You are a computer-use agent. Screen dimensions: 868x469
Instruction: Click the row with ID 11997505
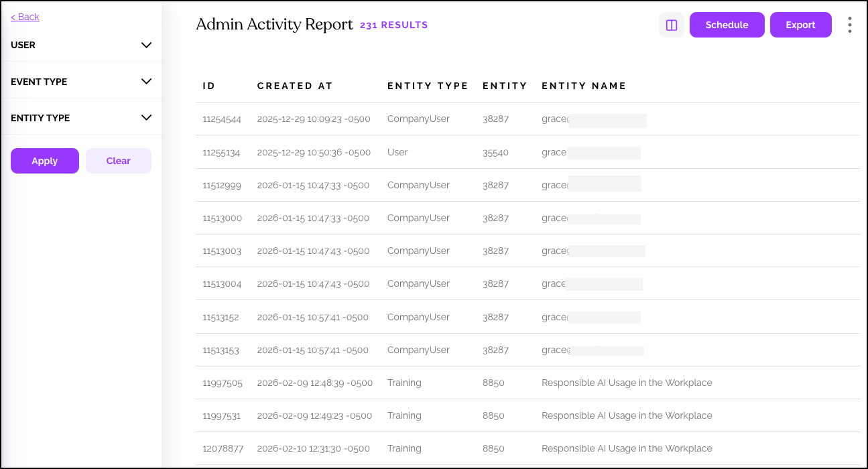pyautogui.click(x=223, y=383)
